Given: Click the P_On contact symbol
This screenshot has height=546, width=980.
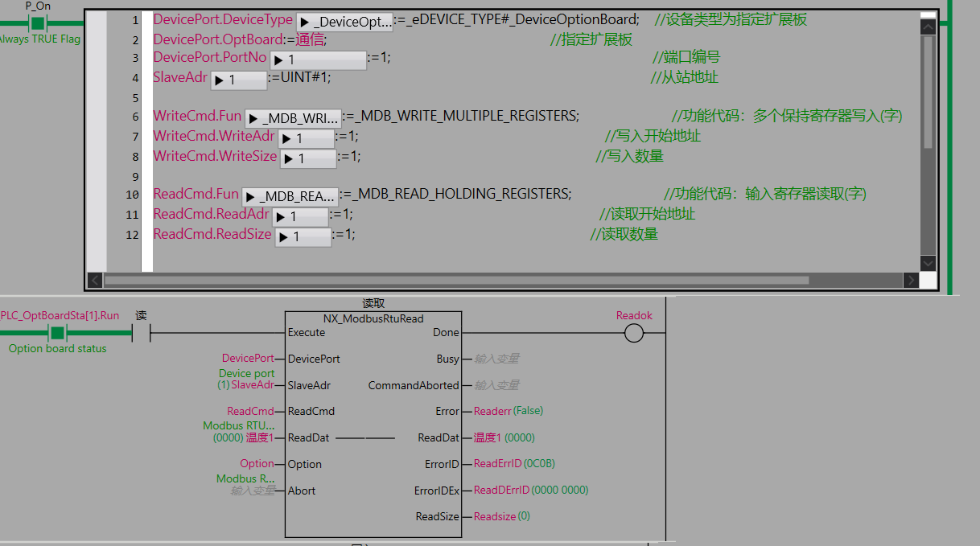Looking at the screenshot, I should coord(37,23).
